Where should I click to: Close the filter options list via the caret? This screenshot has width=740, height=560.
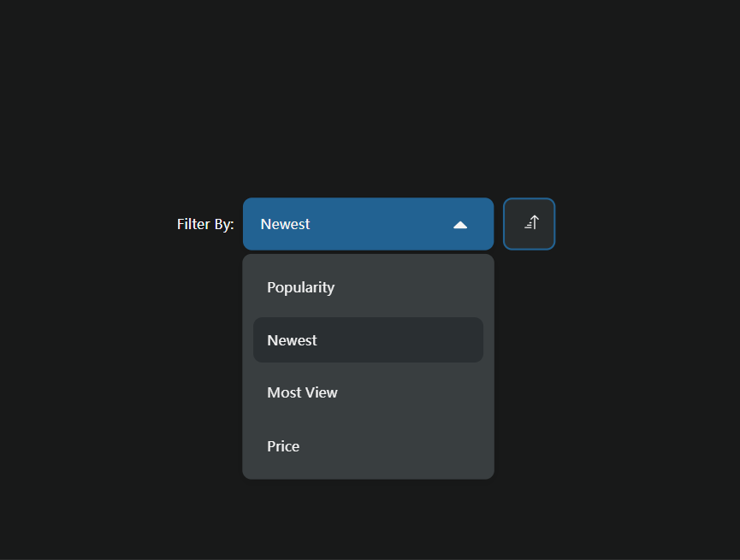click(460, 225)
